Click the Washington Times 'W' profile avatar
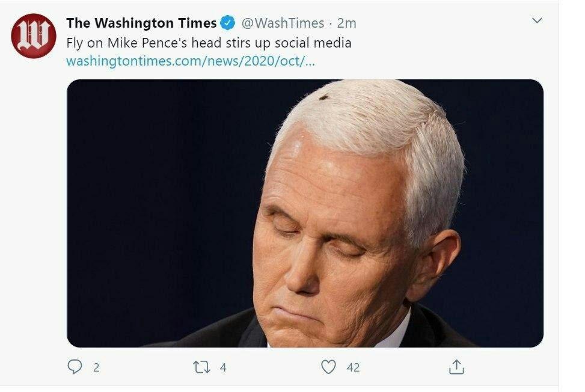Viewport: 585px width, 392px height. coord(34,35)
